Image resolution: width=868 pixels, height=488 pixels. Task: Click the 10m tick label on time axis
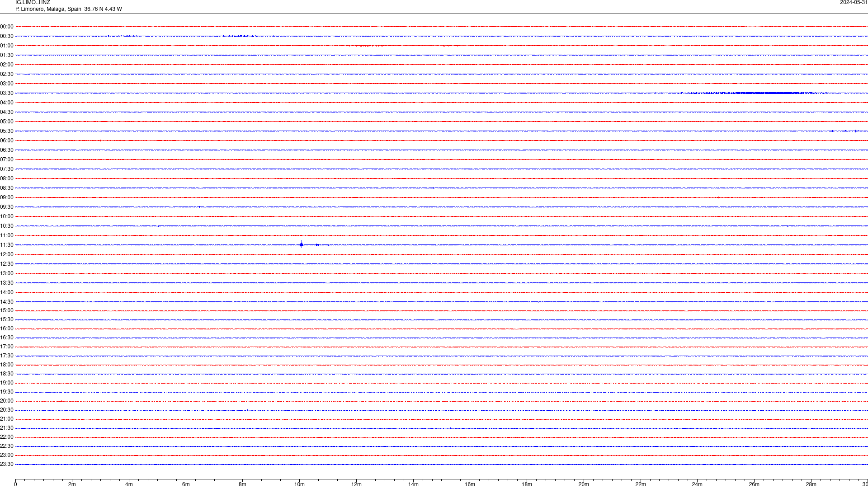[x=299, y=484]
